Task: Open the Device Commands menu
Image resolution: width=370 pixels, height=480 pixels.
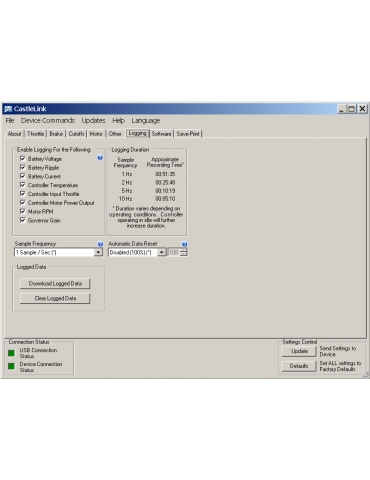Action: click(48, 121)
